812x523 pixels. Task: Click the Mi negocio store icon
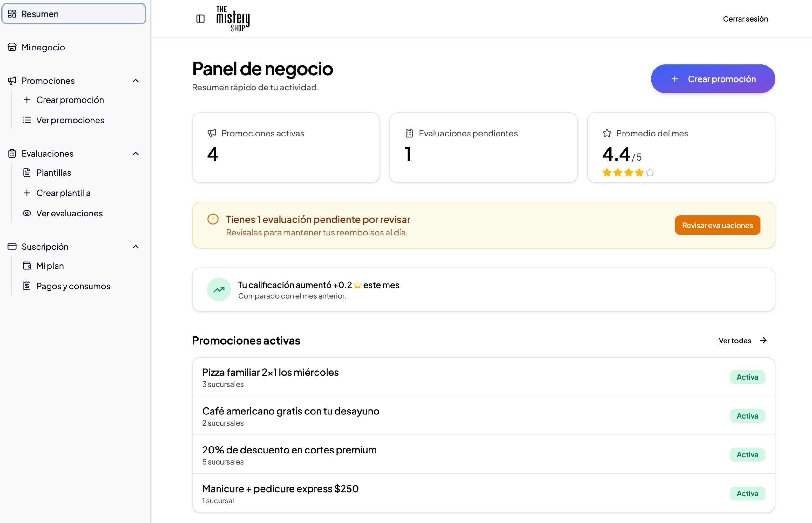coord(12,47)
